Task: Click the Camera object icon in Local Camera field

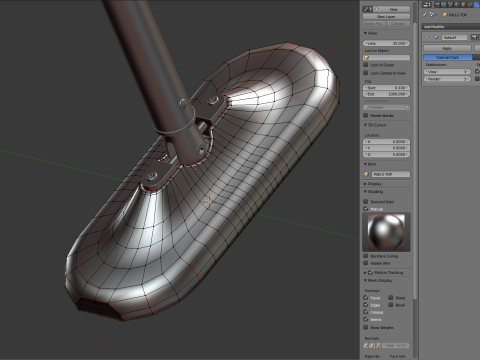Action: [367, 107]
